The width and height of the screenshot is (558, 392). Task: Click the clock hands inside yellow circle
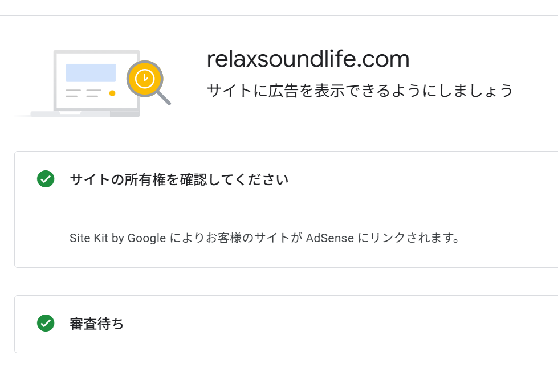click(x=145, y=78)
